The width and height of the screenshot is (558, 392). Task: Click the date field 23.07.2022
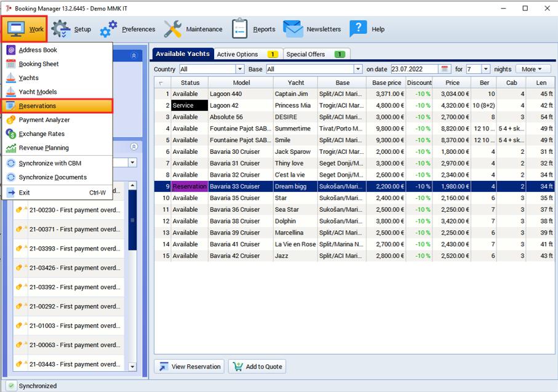pos(415,69)
